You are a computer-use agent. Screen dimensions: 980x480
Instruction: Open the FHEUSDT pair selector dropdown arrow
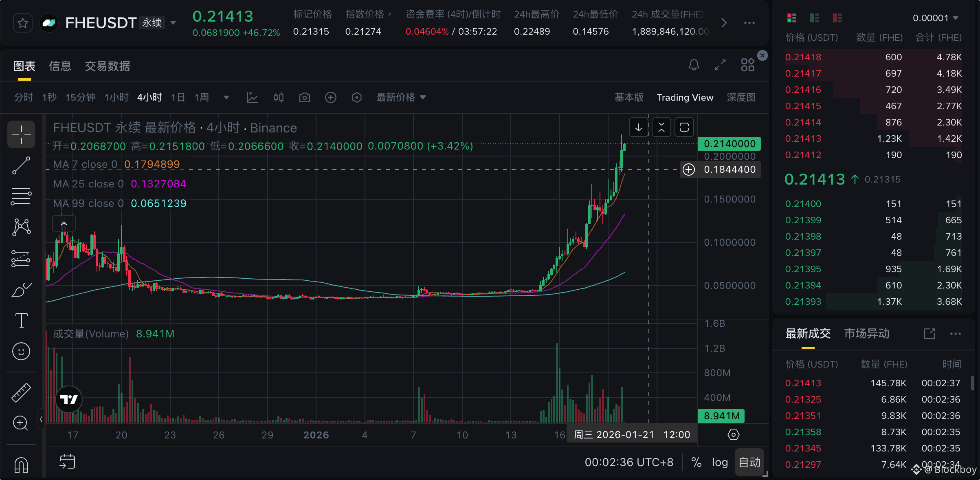click(173, 23)
